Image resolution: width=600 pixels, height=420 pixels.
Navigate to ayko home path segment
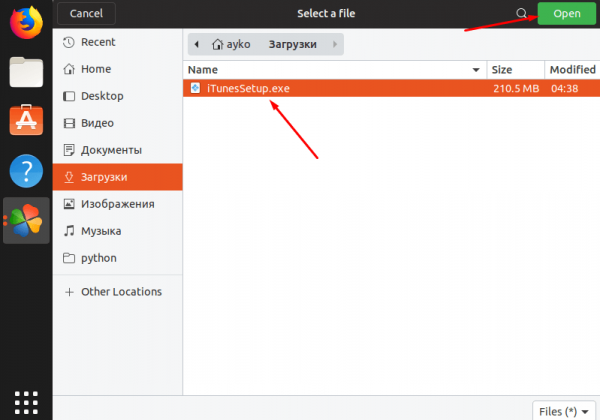coord(231,44)
